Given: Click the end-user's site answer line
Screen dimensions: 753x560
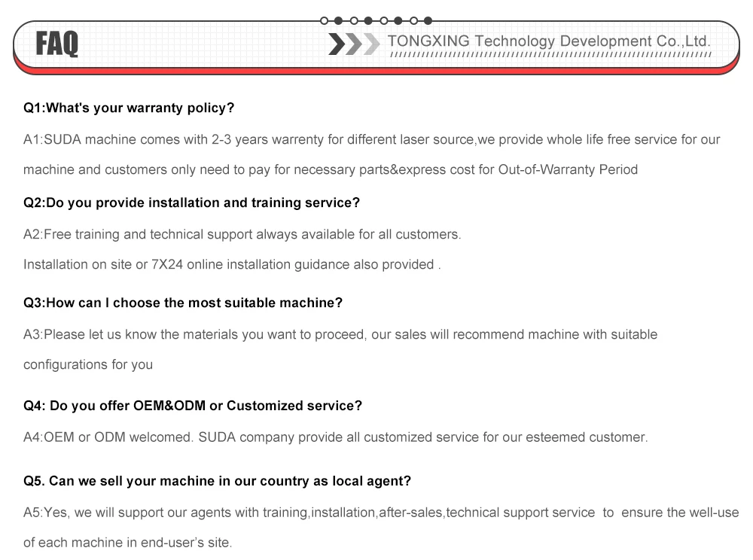Looking at the screenshot, I should [127, 543].
